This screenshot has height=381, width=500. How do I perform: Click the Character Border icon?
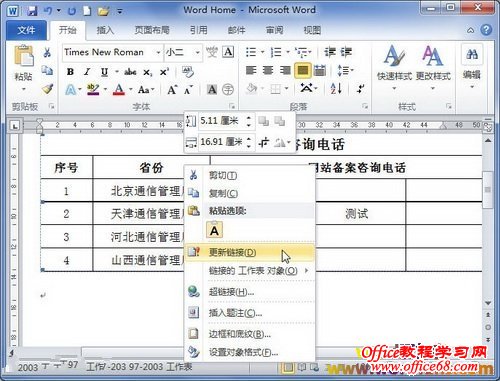point(228,52)
